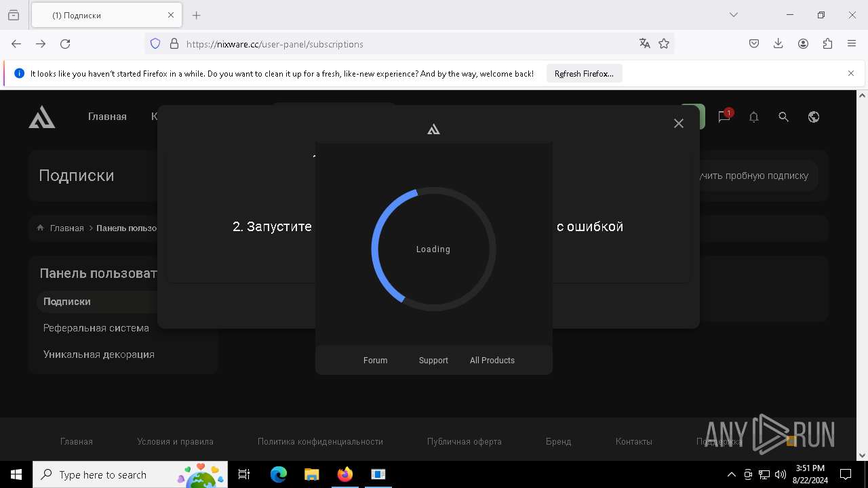The image size is (868, 488).
Task: Open Firefox View icon at tab bar start
Action: (x=14, y=15)
